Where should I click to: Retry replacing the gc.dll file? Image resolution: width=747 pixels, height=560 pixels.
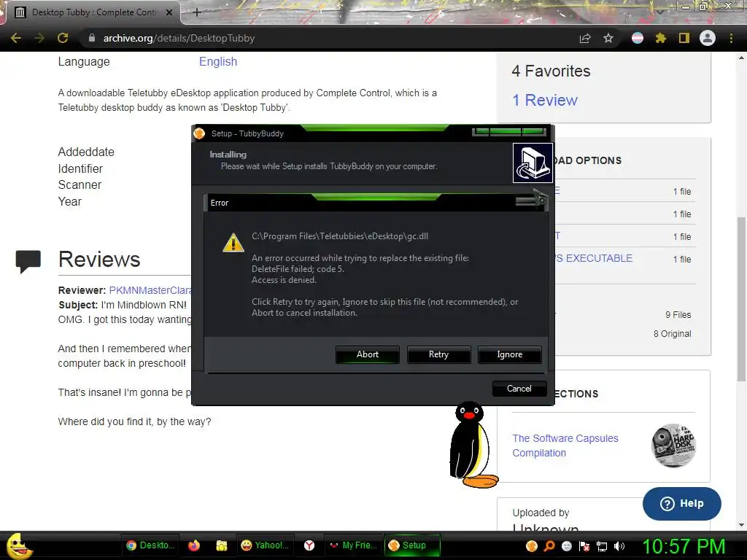pos(438,355)
